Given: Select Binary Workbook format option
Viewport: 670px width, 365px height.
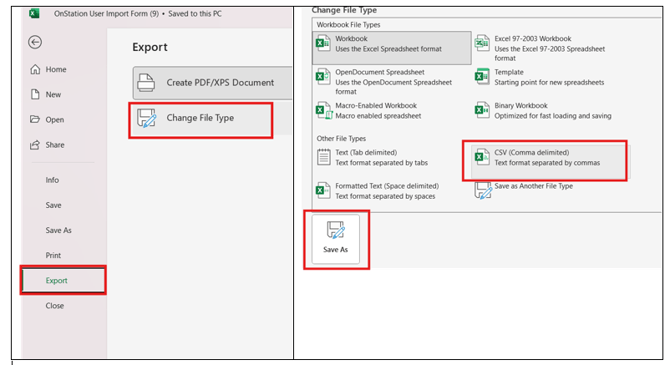Looking at the screenshot, I should tap(544, 111).
